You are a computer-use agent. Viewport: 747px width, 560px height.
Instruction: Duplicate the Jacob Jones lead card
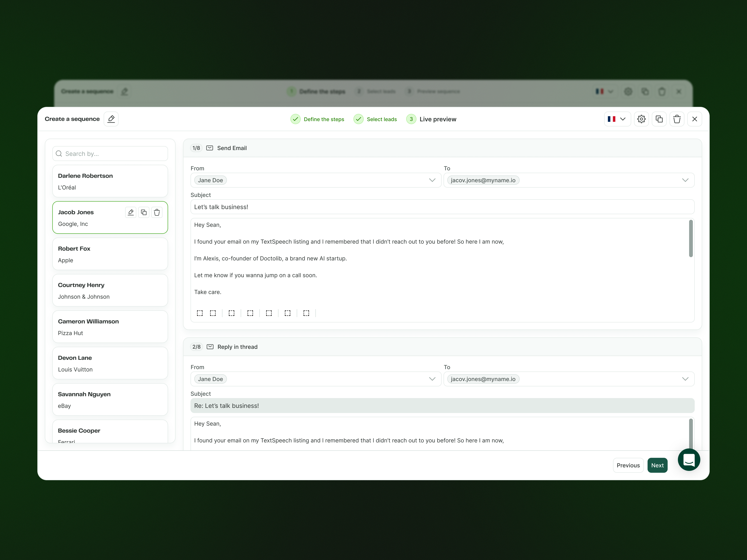coord(144,212)
